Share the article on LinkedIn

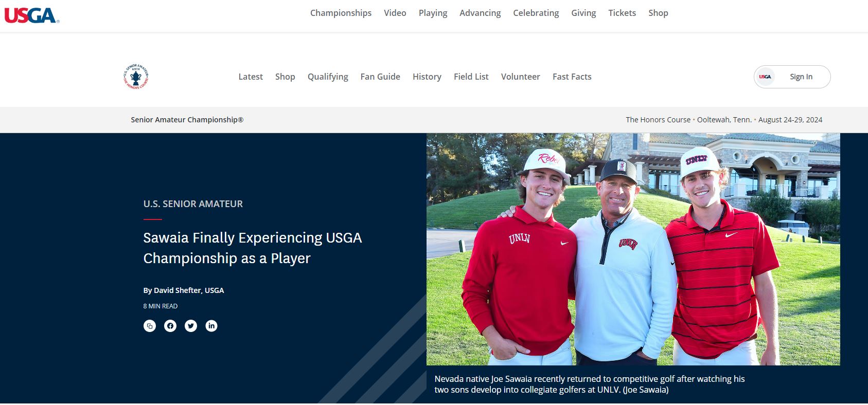(x=211, y=325)
